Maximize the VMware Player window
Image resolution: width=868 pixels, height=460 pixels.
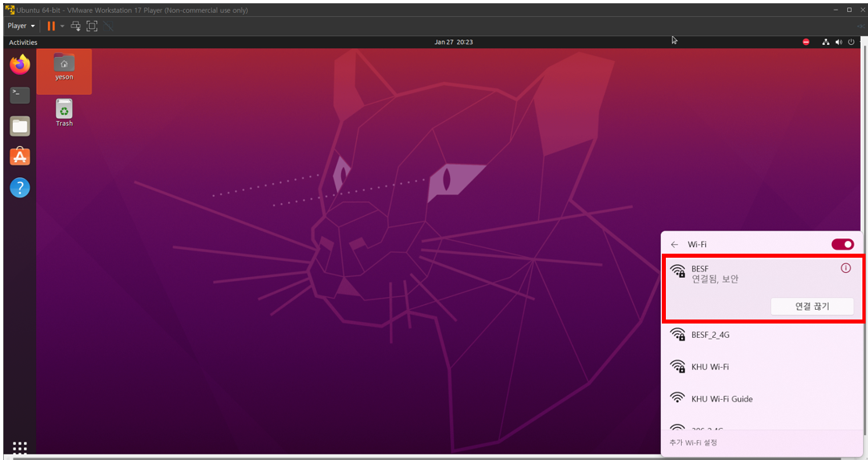click(850, 10)
